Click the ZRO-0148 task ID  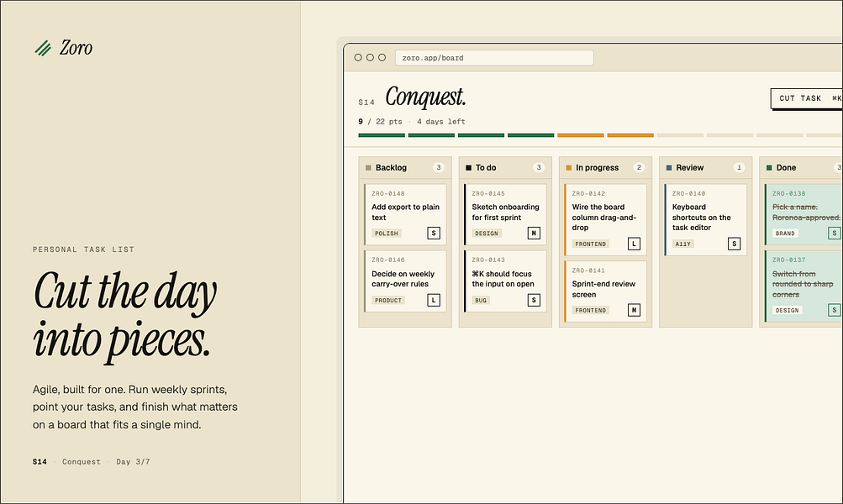pos(388,193)
